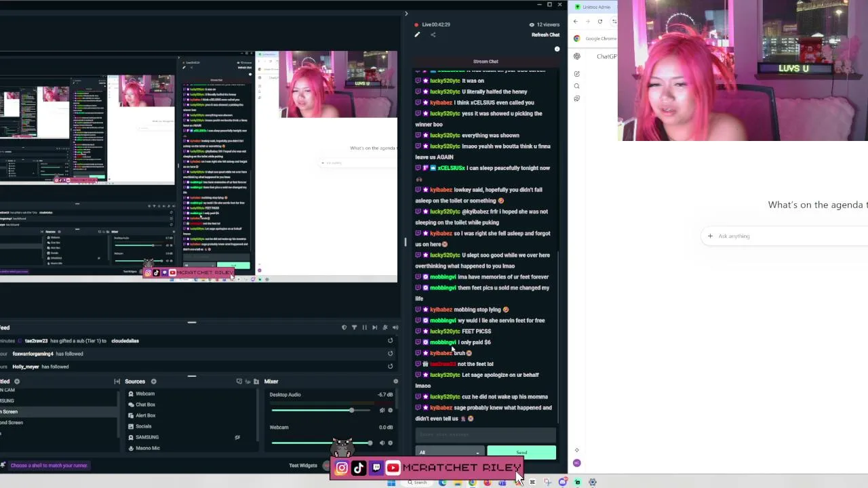The width and height of the screenshot is (868, 488).
Task: Adjust the Desktop Audio volume slider
Action: point(321,410)
